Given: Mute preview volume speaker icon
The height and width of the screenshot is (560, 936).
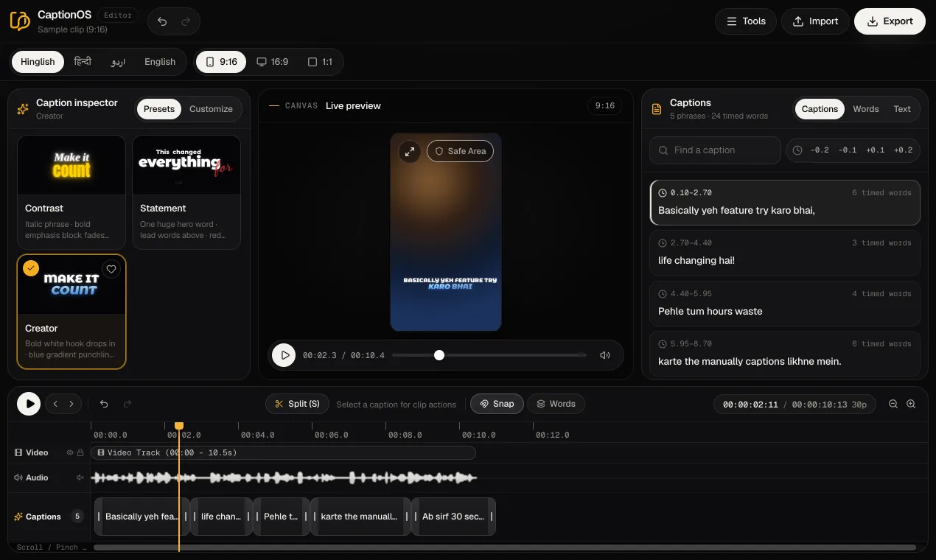Looking at the screenshot, I should point(605,355).
